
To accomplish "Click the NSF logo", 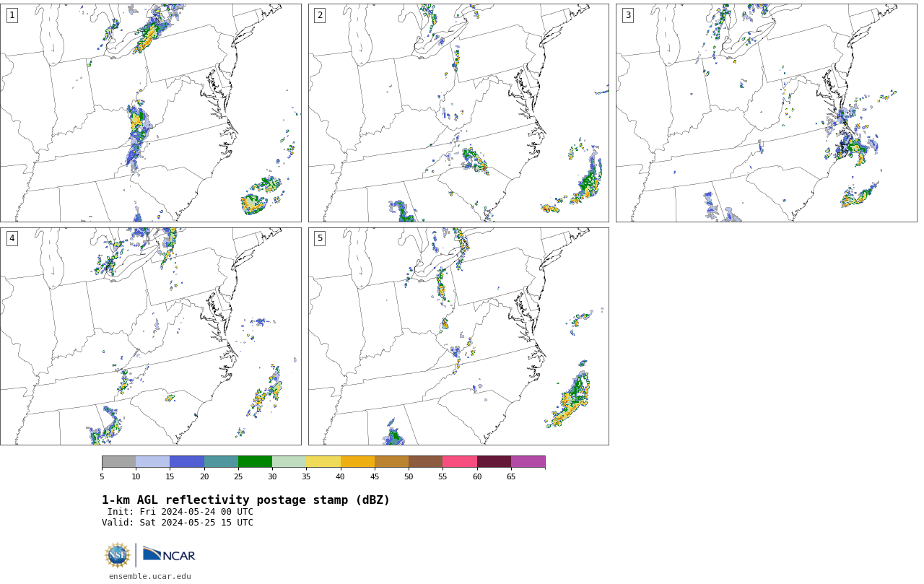I will pos(118,555).
